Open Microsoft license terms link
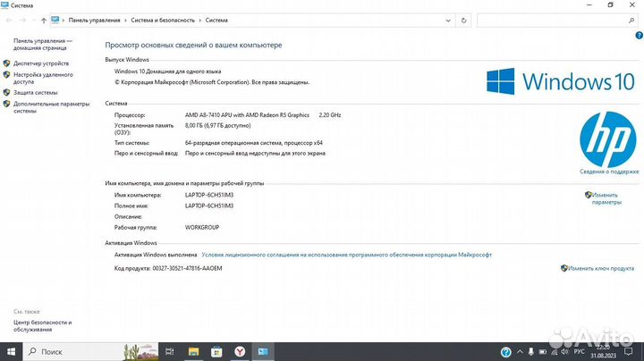Image resolution: width=644 pixels, height=361 pixels. 347,255
